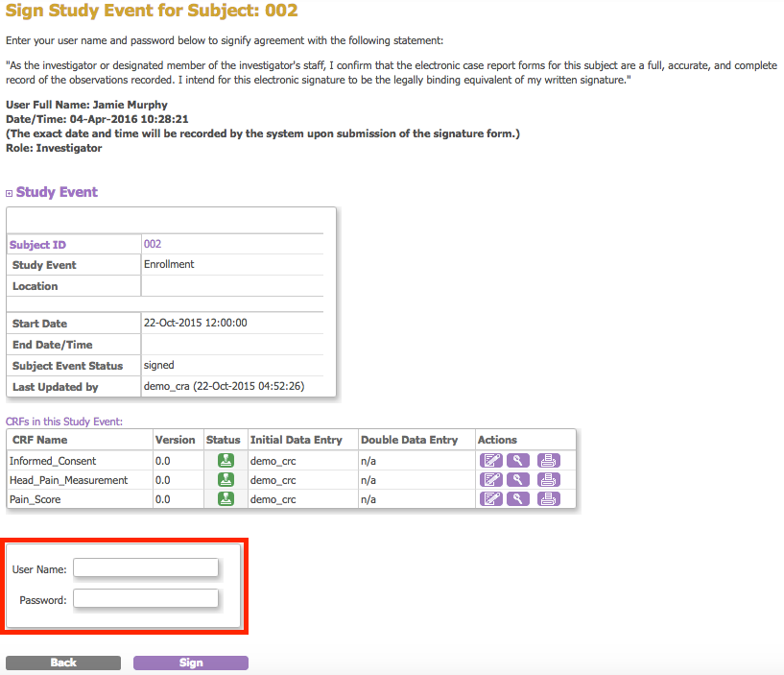View the Pain_Score CRF with magnifier icon

pyautogui.click(x=518, y=498)
